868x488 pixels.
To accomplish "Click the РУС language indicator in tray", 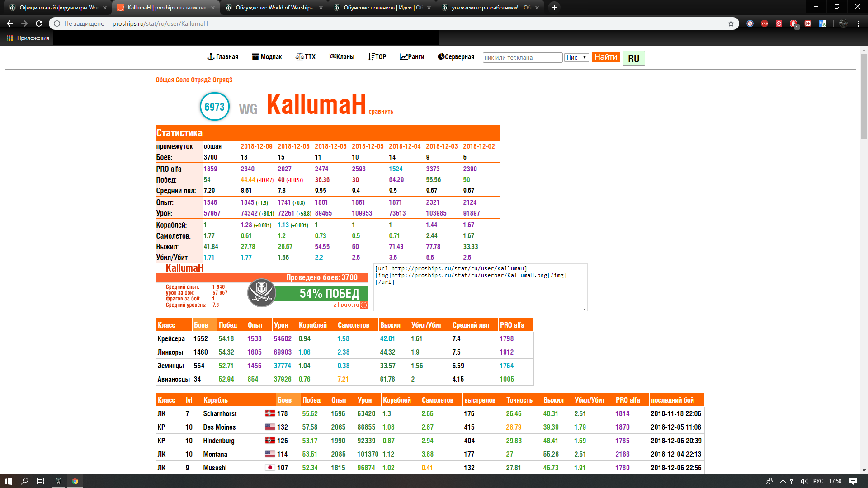I will pyautogui.click(x=818, y=481).
